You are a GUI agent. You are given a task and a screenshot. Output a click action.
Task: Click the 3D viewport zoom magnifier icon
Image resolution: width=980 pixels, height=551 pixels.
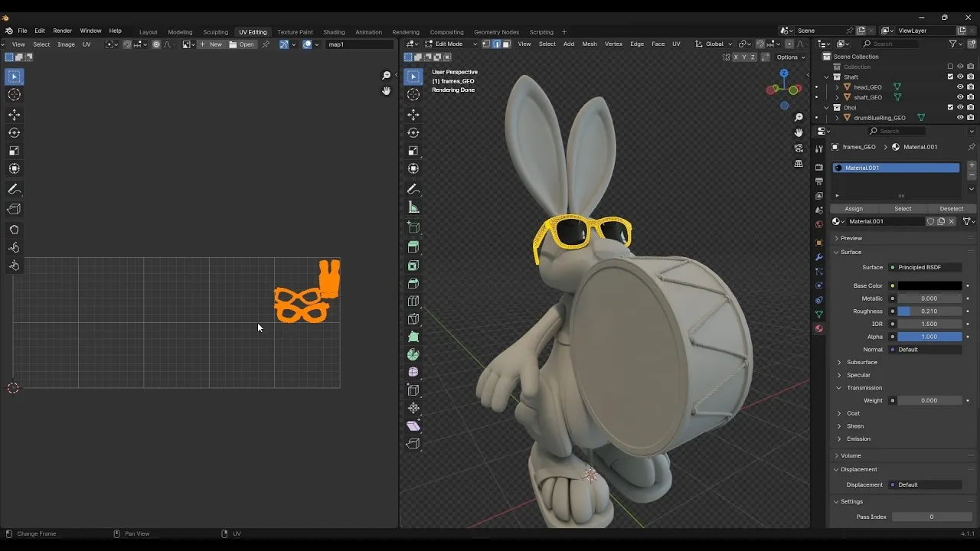(799, 117)
